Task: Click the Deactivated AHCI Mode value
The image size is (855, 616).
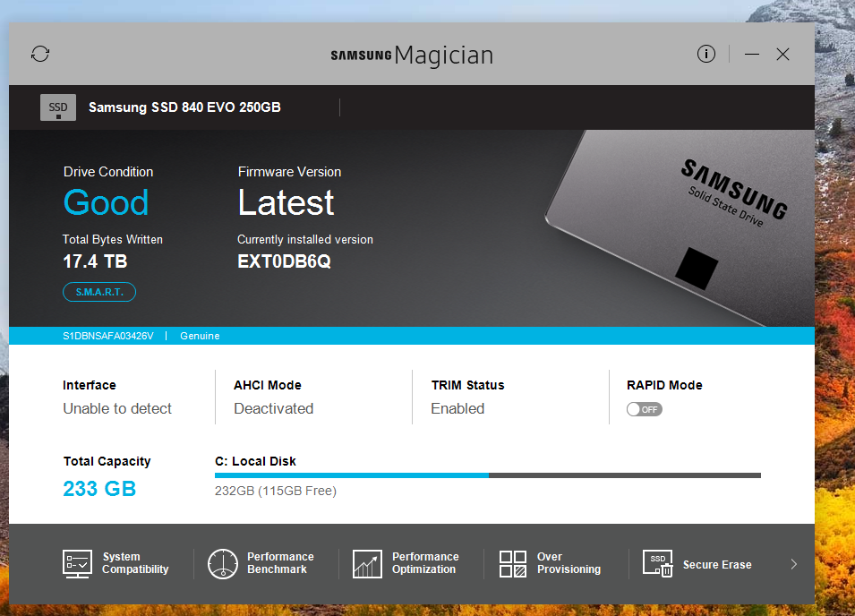Action: (x=274, y=408)
